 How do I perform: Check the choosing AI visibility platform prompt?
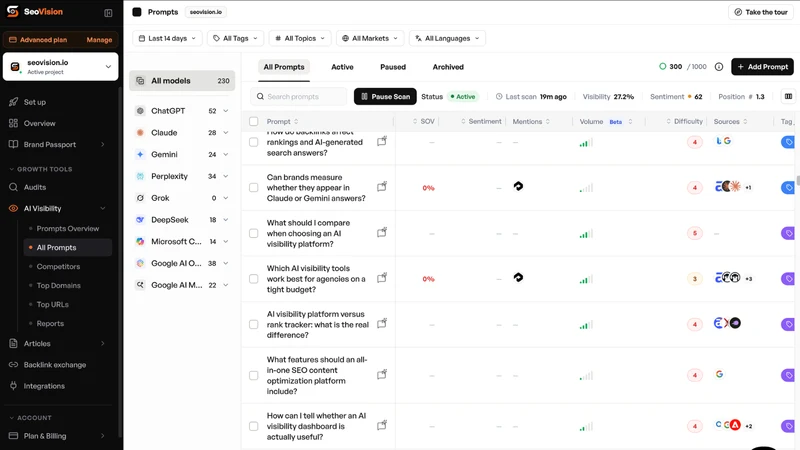(254, 233)
